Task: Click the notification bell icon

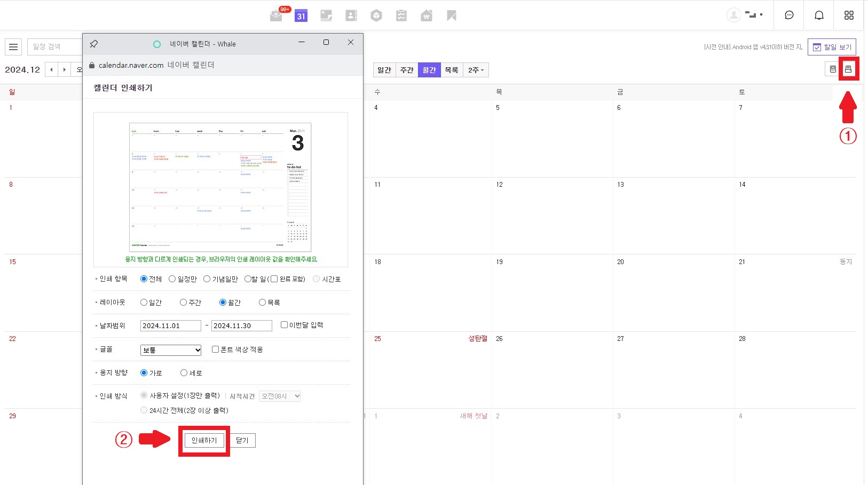Action: (819, 15)
